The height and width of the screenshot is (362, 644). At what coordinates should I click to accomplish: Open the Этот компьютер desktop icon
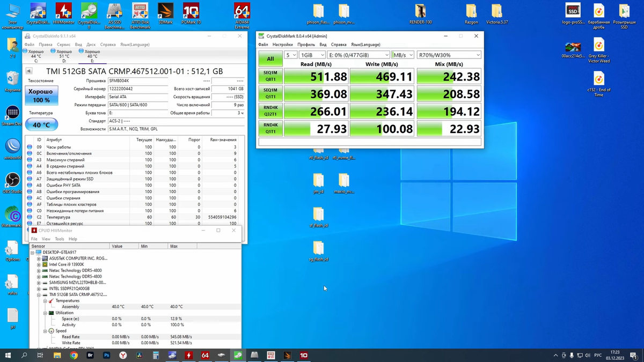tap(12, 15)
